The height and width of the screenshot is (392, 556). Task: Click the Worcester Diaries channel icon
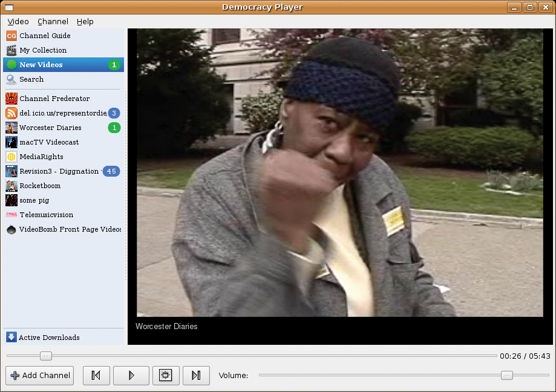pos(11,128)
